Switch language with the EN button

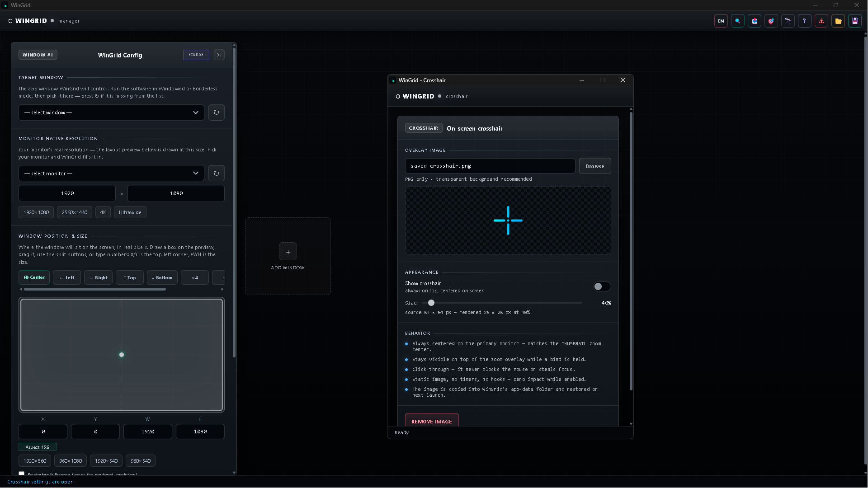coord(721,21)
